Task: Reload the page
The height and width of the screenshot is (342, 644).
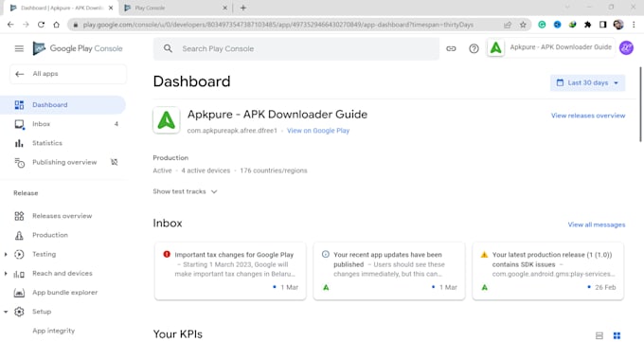Action: point(41,25)
